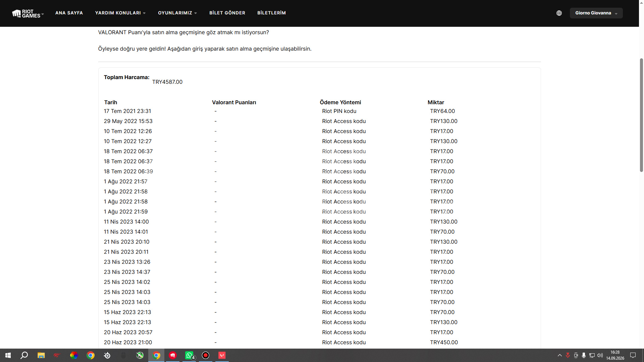This screenshot has width=644, height=362.
Task: Open the Bilet Gönder page
Action: pyautogui.click(x=227, y=13)
